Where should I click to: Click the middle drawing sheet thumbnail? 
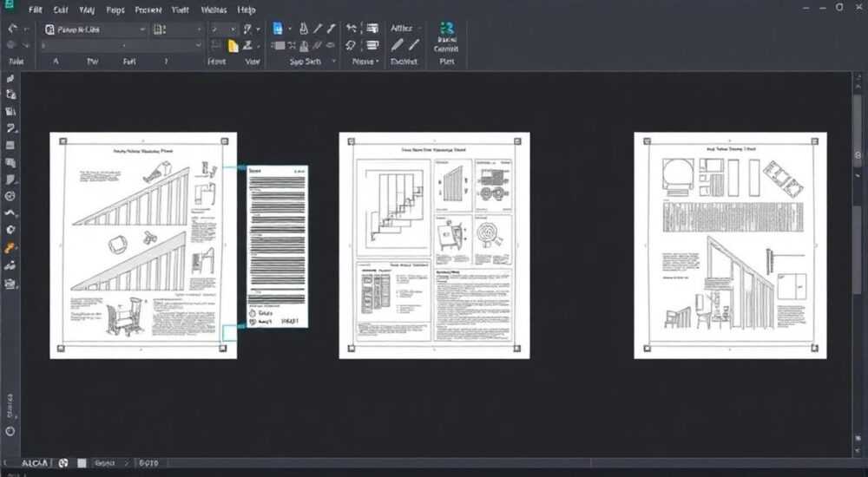tap(434, 245)
